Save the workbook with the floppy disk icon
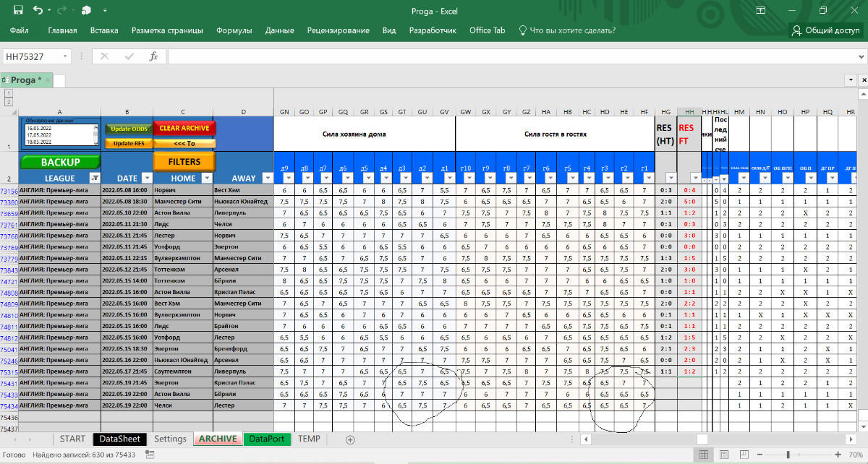This screenshot has width=868, height=464. point(17,10)
